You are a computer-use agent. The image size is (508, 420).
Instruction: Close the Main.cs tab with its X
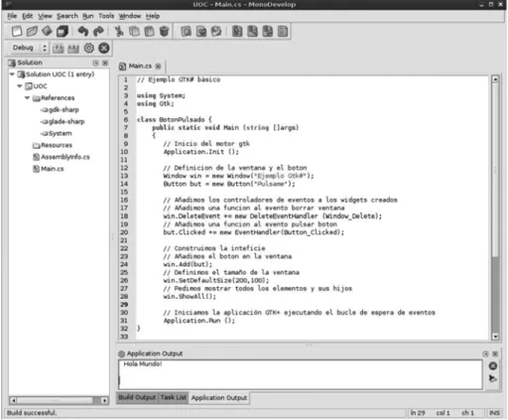point(158,67)
